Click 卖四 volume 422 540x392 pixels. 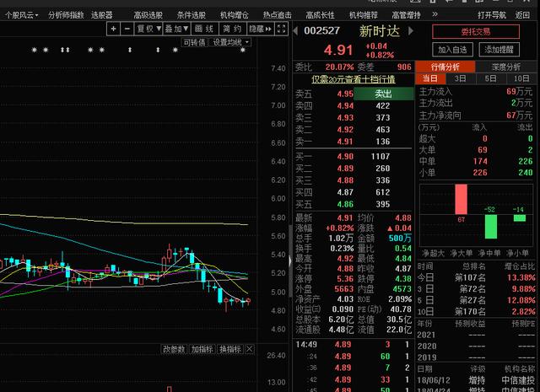click(x=383, y=106)
